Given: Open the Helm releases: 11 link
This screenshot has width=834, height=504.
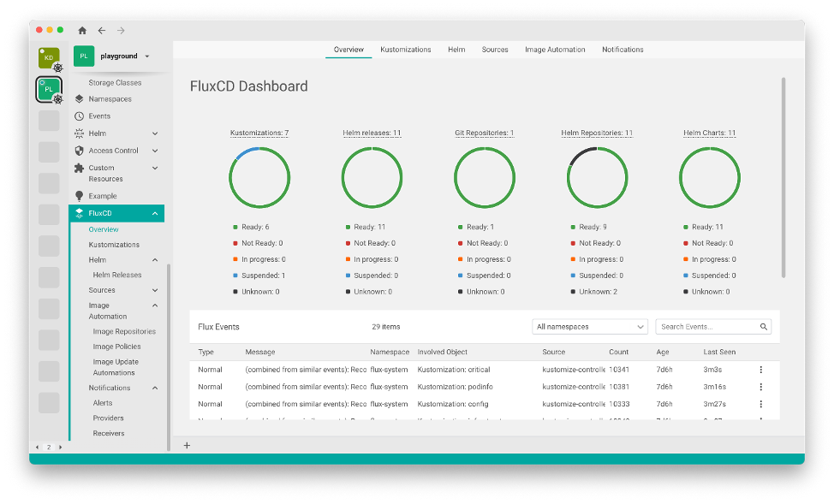Looking at the screenshot, I should point(372,133).
